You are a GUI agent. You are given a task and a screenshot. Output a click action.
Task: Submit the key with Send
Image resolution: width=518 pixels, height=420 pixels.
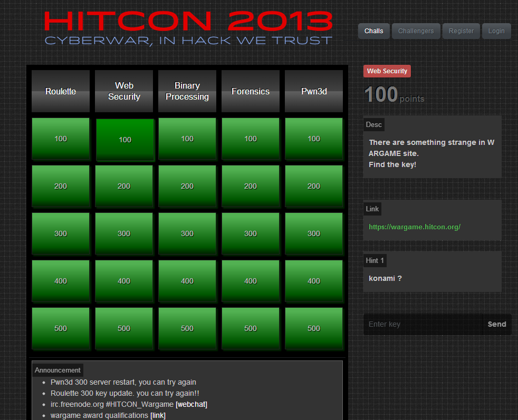point(496,325)
